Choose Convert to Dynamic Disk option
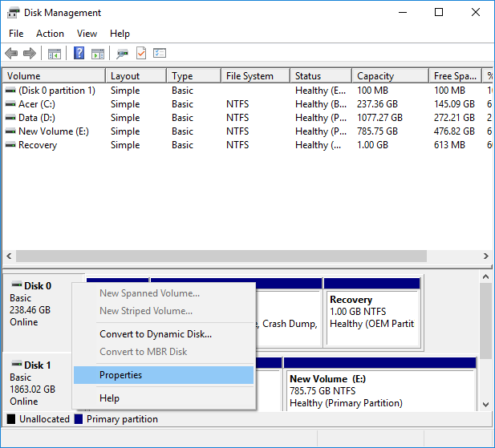This screenshot has width=495, height=448. pyautogui.click(x=156, y=334)
